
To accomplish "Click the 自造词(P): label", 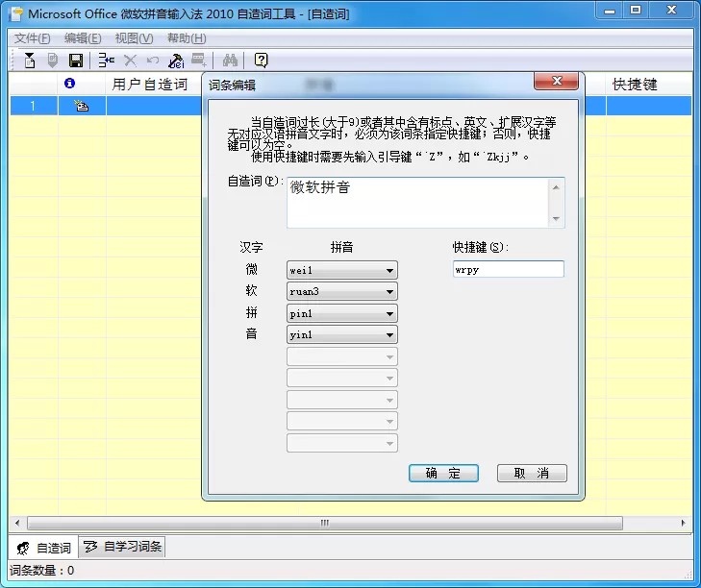I will pyautogui.click(x=255, y=181).
